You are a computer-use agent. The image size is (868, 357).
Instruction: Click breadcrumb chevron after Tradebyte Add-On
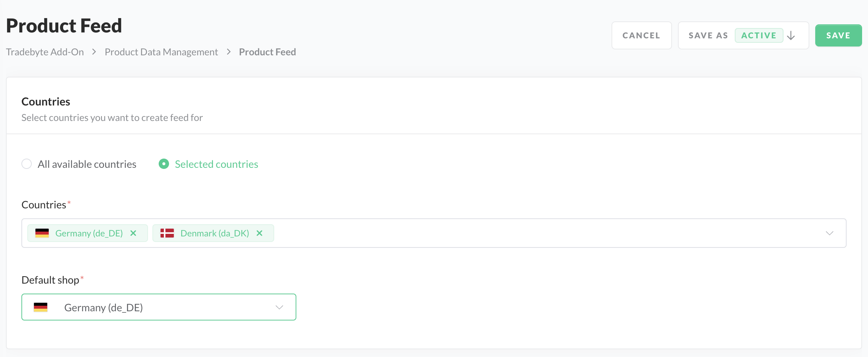pyautogui.click(x=94, y=52)
